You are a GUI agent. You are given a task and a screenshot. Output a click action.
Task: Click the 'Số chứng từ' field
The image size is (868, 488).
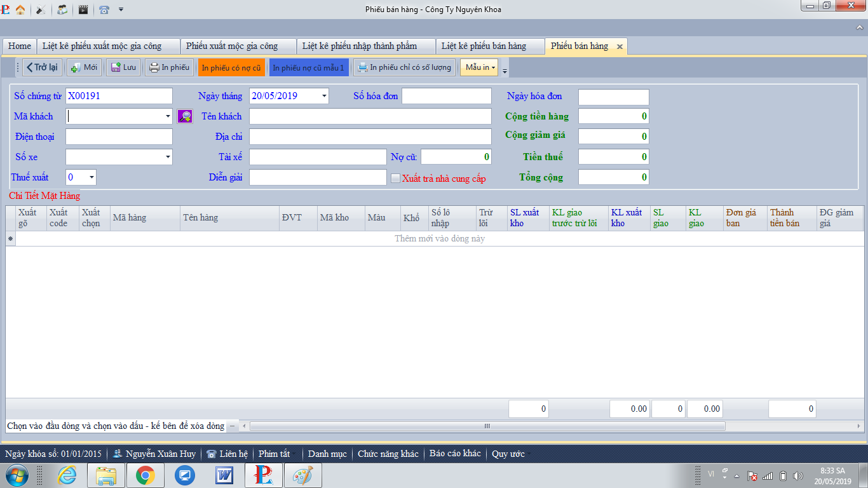coord(119,96)
